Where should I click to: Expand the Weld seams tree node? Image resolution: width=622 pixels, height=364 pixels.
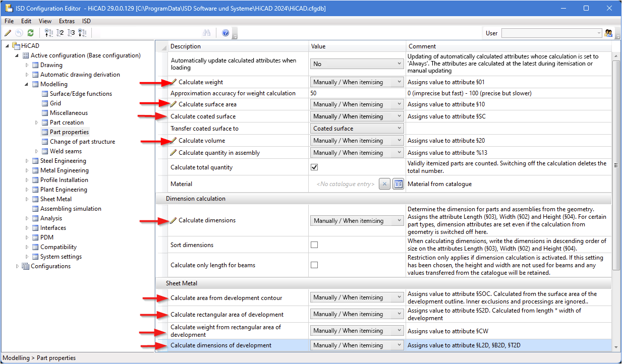click(x=37, y=151)
